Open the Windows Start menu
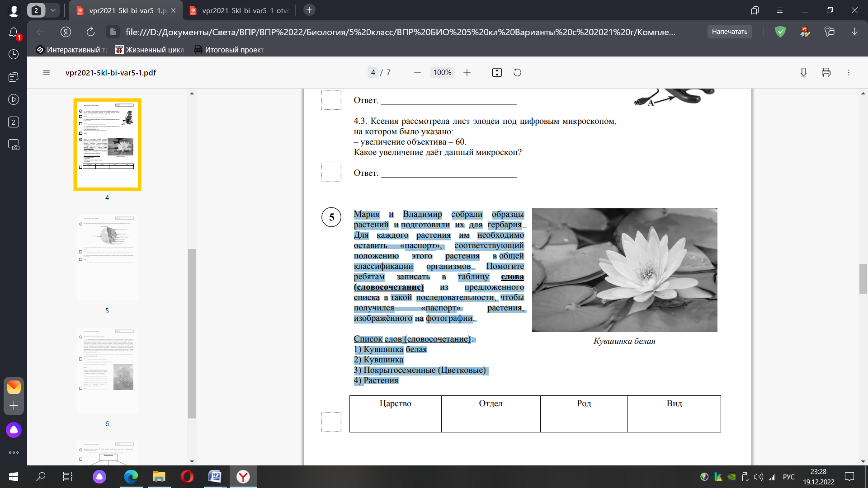The width and height of the screenshot is (868, 488). click(14, 477)
